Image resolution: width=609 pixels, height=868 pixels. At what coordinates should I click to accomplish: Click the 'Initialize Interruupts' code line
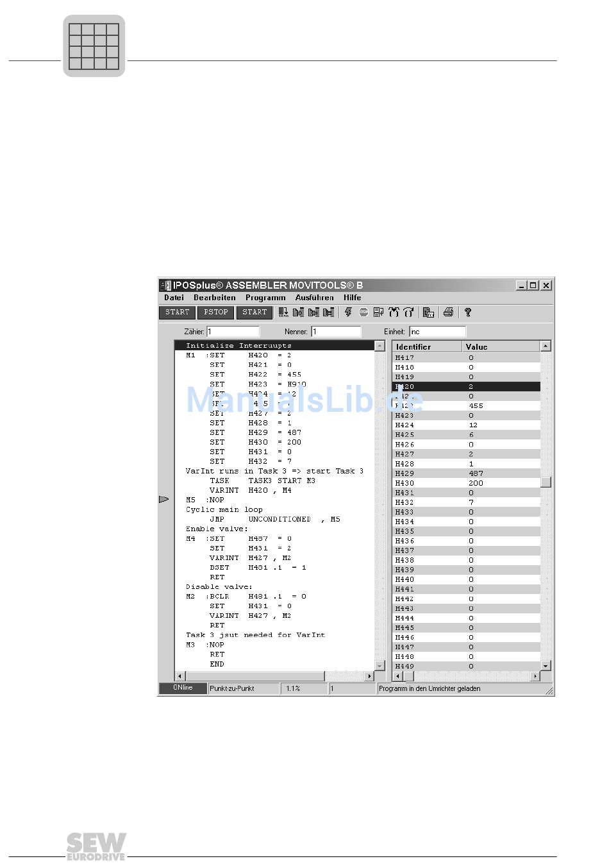274,345
